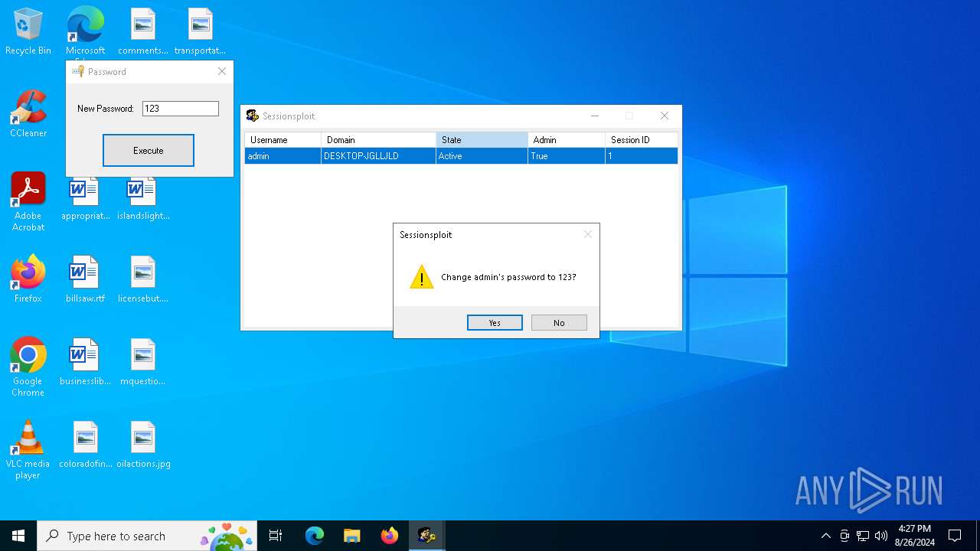Select the transportat... image file on desktop

coord(200,32)
